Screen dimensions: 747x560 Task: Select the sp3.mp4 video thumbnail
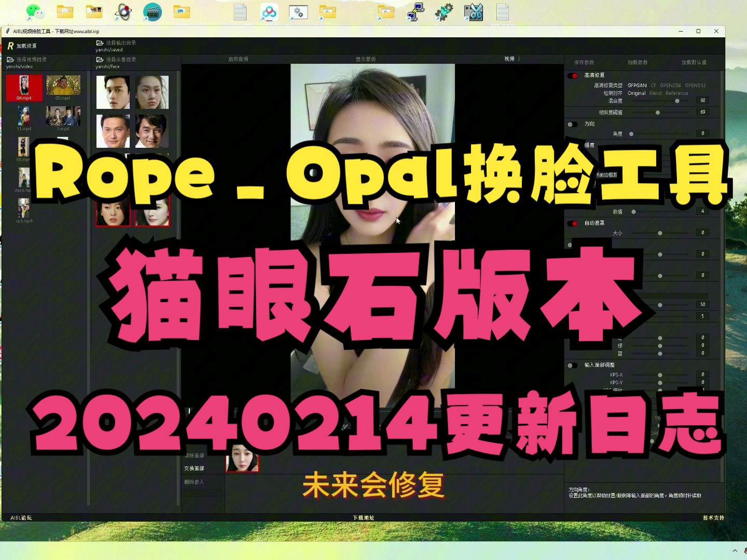(x=24, y=211)
